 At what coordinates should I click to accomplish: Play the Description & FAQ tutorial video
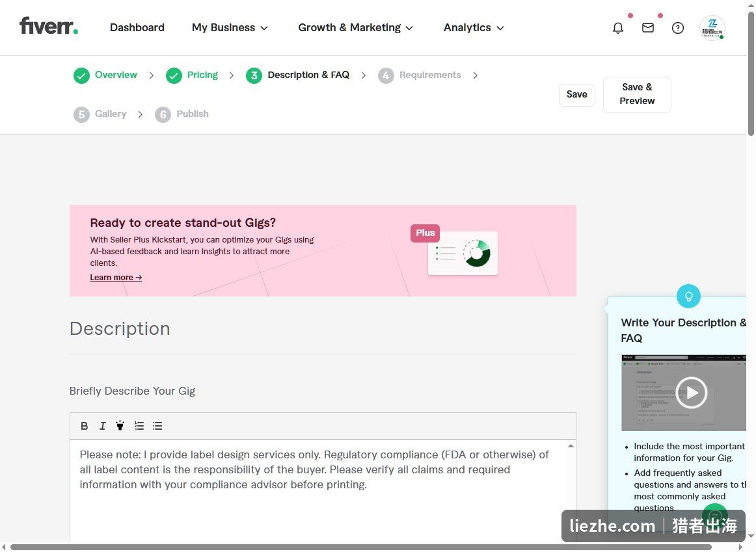click(x=692, y=393)
